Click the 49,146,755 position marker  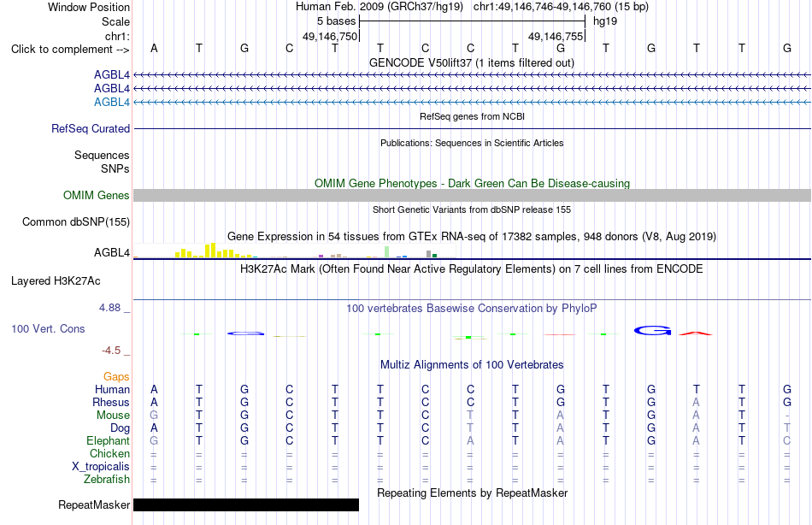[556, 36]
